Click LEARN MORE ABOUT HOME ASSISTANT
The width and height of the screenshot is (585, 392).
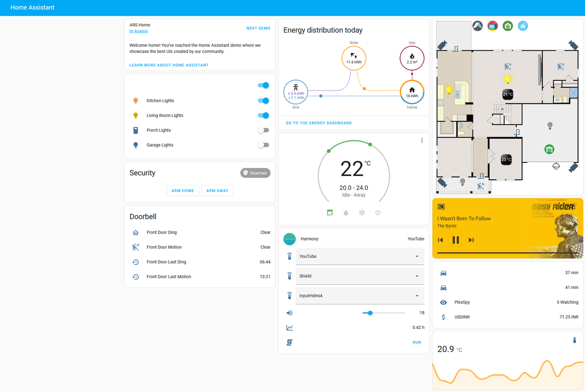click(x=169, y=65)
